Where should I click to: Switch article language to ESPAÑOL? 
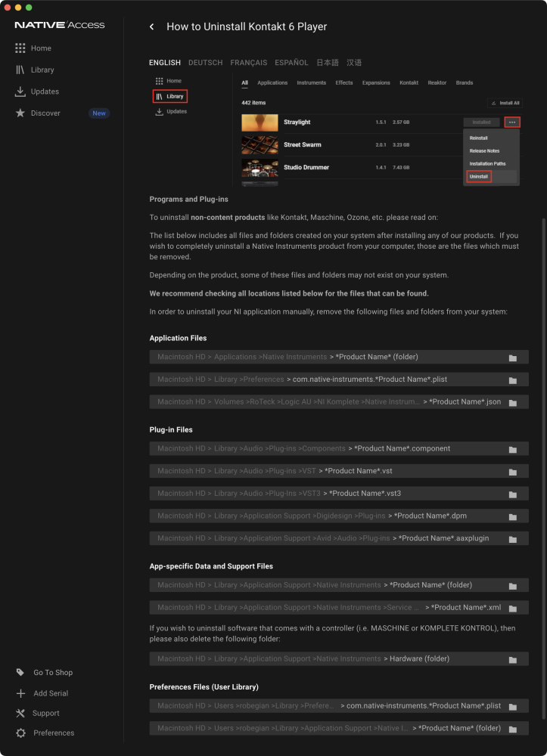click(x=291, y=63)
